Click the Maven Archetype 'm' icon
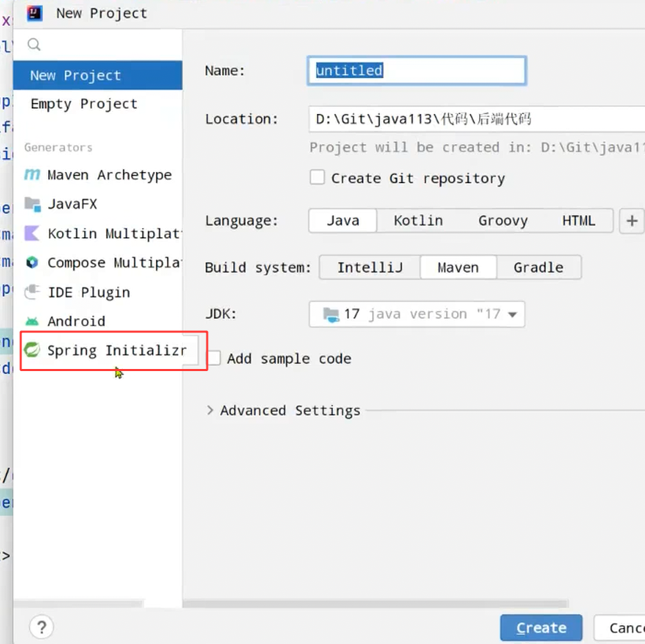645x644 pixels. pyautogui.click(x=32, y=175)
